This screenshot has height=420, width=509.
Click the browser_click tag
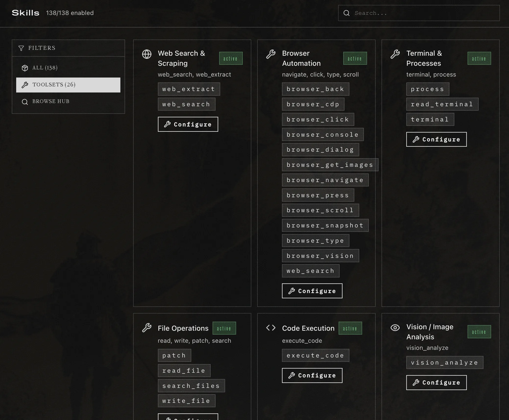click(318, 119)
